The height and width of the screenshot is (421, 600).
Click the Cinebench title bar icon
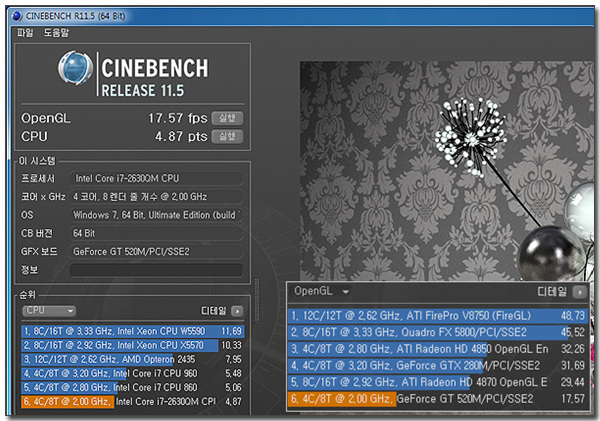pyautogui.click(x=17, y=16)
